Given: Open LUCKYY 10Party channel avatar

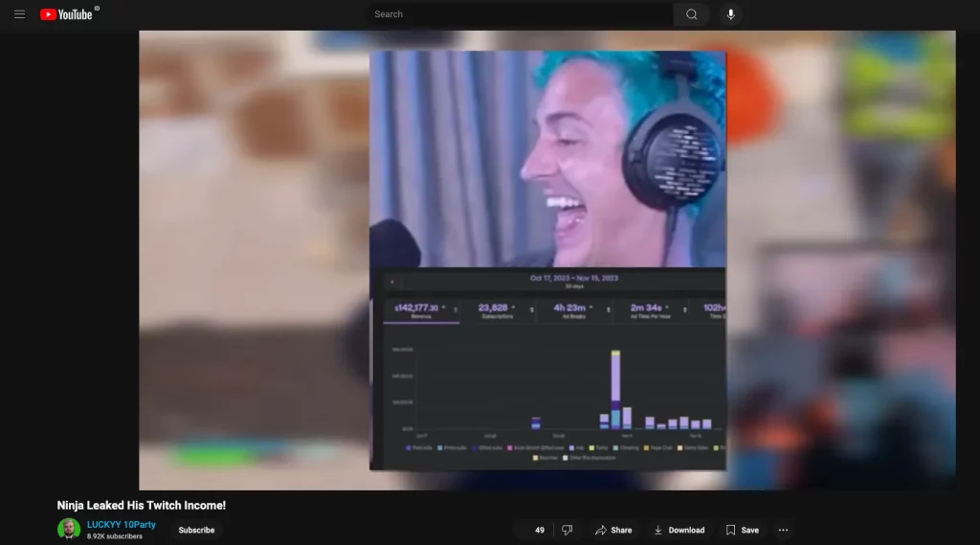Looking at the screenshot, I should (69, 530).
